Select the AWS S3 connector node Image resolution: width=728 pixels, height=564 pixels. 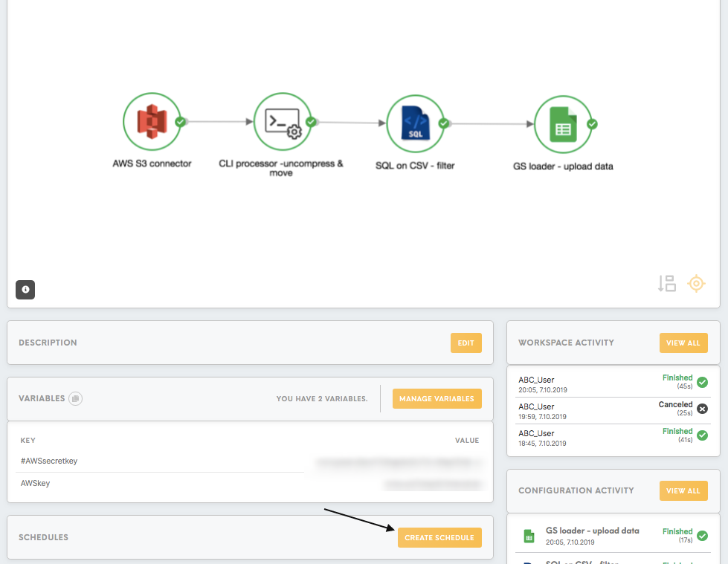coord(152,122)
